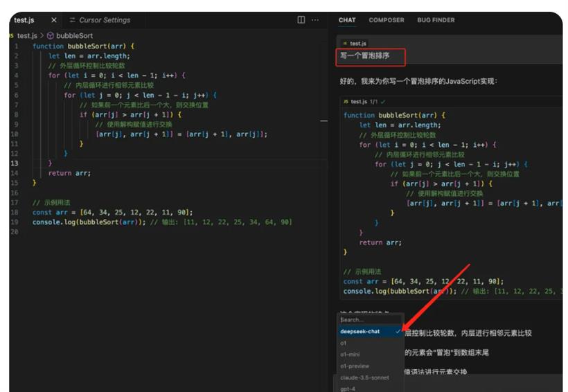The image size is (568, 392).
Task: Select the o1-mini model option
Action: 350,355
